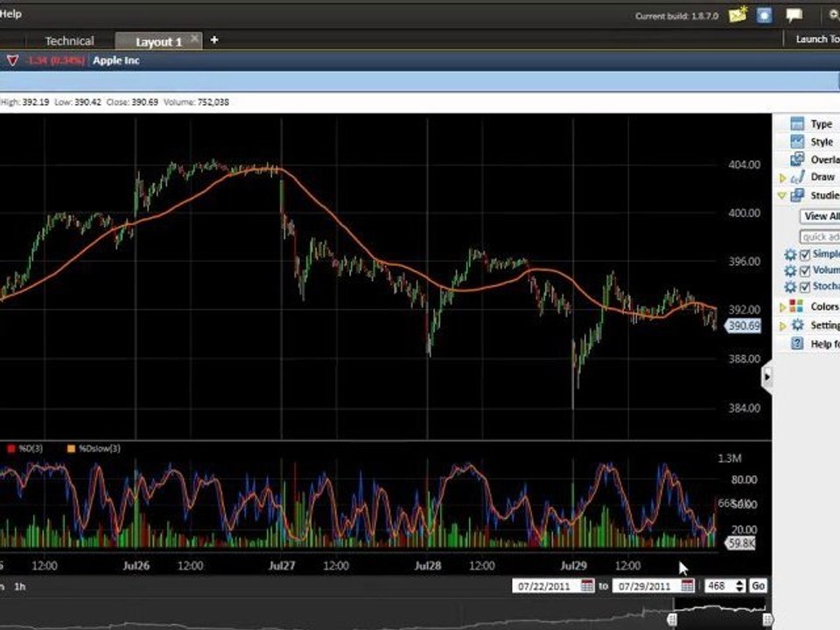Add a new layout tab with plus
Screen dimensions: 840x630
coord(214,39)
